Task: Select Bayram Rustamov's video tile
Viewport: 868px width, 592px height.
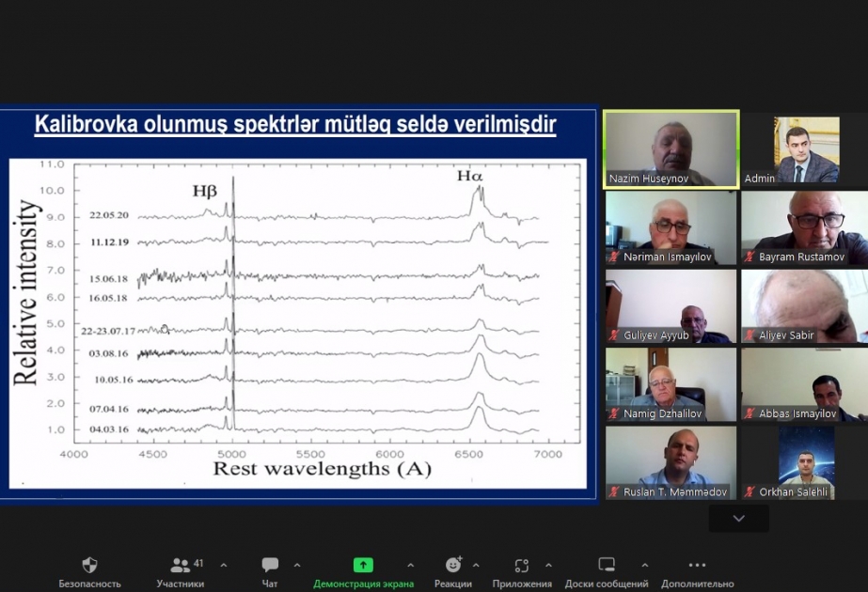Action: click(805, 228)
